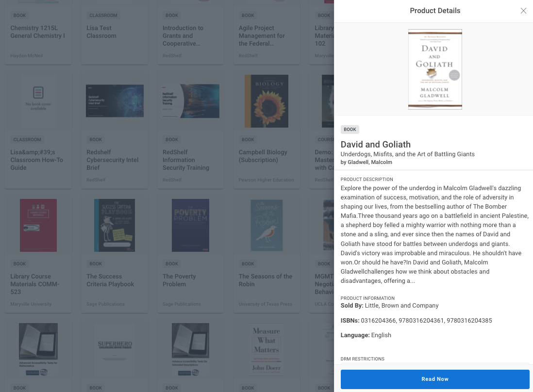Click Advance Accessibility Tests for Extended Descriptions cover
This screenshot has height=392, width=533.
tap(191, 349)
